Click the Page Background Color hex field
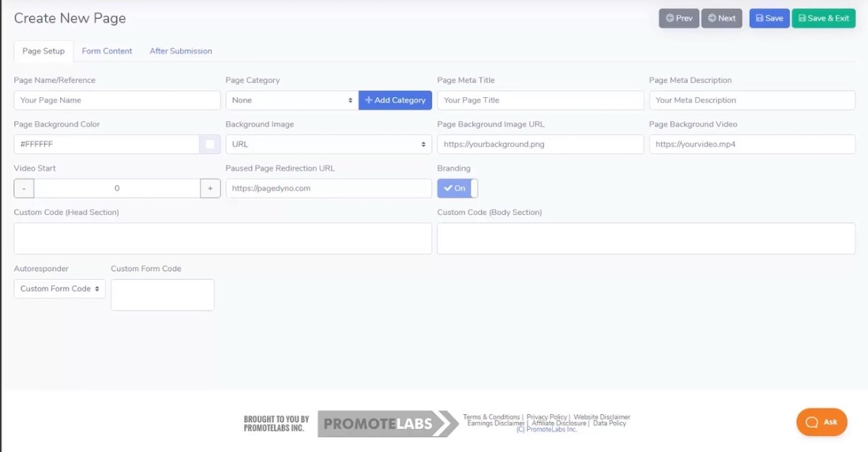The height and width of the screenshot is (452, 868). [x=107, y=144]
